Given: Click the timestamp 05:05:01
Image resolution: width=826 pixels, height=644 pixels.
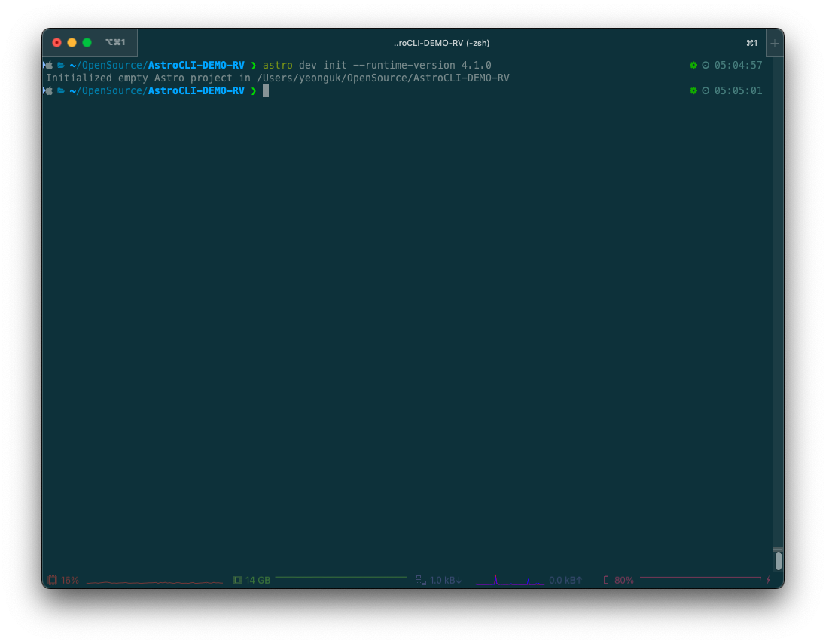Looking at the screenshot, I should [x=738, y=90].
